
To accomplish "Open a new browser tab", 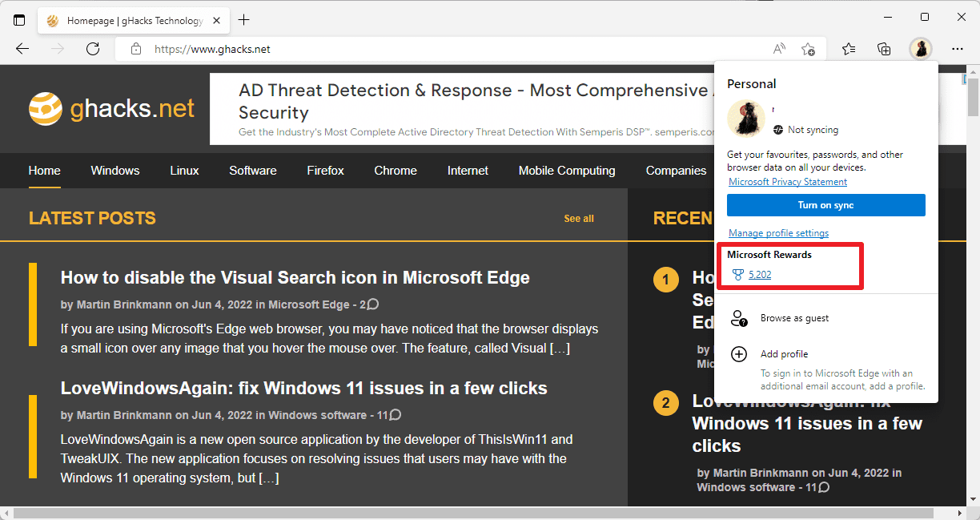I will click(243, 19).
